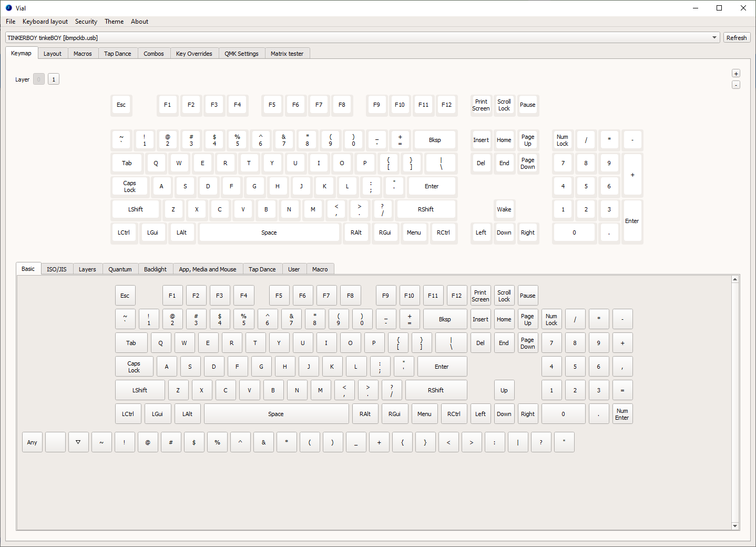Open the QMK Settings tab
756x547 pixels.
pyautogui.click(x=242, y=54)
